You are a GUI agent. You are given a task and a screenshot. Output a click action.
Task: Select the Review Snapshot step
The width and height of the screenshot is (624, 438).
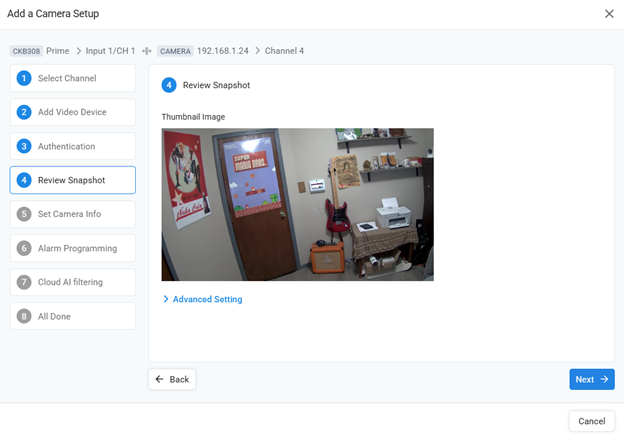(72, 181)
